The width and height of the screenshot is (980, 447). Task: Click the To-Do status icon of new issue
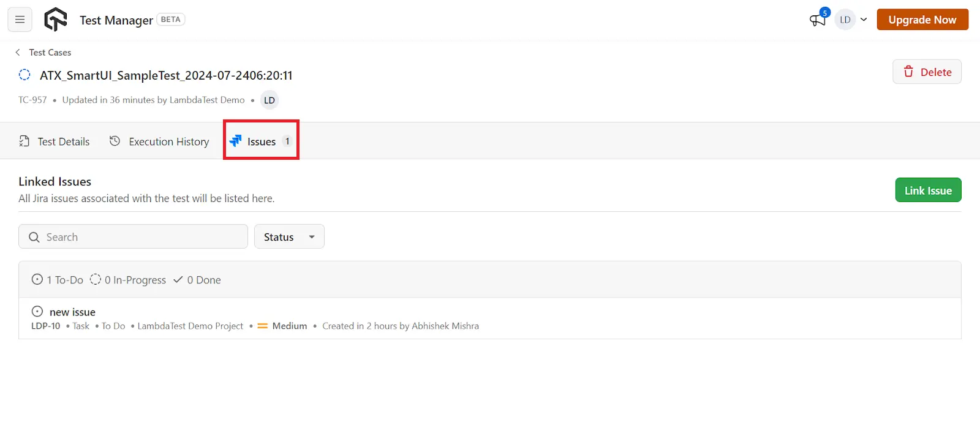(x=37, y=312)
